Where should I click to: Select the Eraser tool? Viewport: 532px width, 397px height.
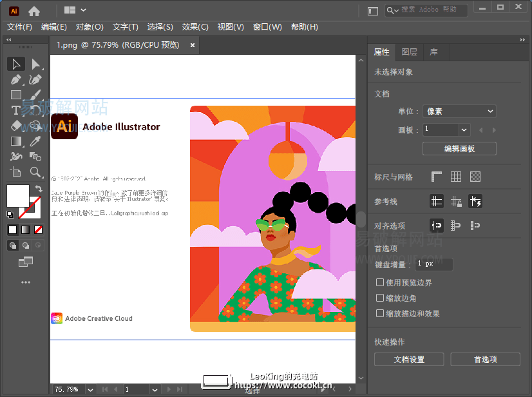tap(16, 126)
